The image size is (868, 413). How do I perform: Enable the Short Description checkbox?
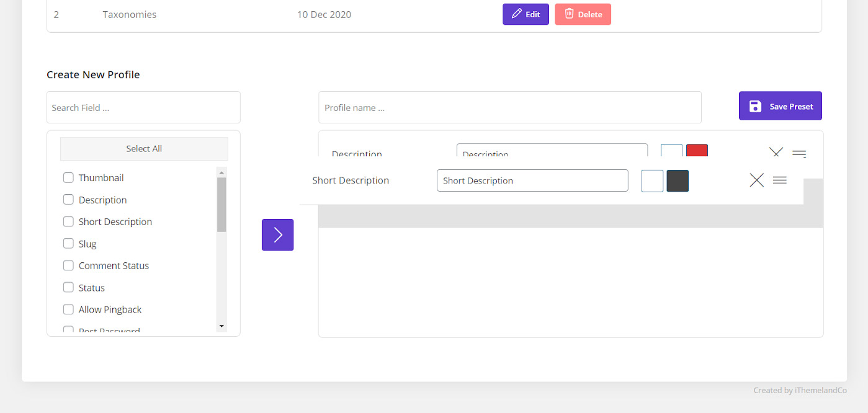(x=68, y=222)
